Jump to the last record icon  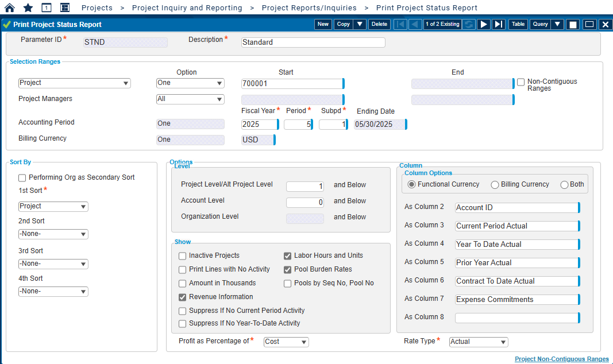pyautogui.click(x=499, y=24)
